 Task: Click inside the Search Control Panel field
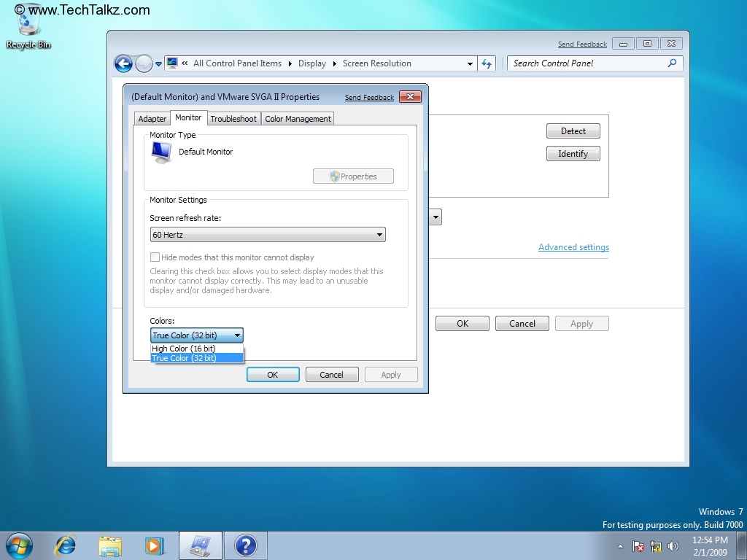pyautogui.click(x=584, y=63)
